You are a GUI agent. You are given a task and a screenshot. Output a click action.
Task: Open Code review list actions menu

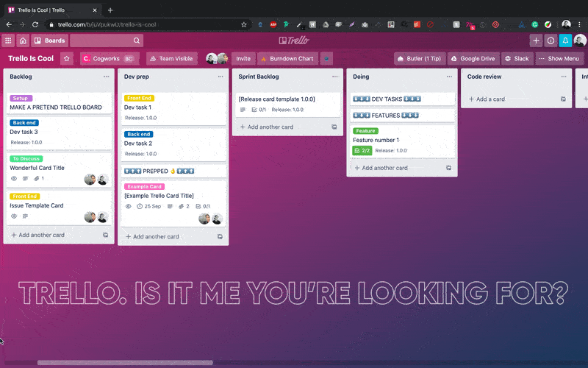(x=564, y=77)
